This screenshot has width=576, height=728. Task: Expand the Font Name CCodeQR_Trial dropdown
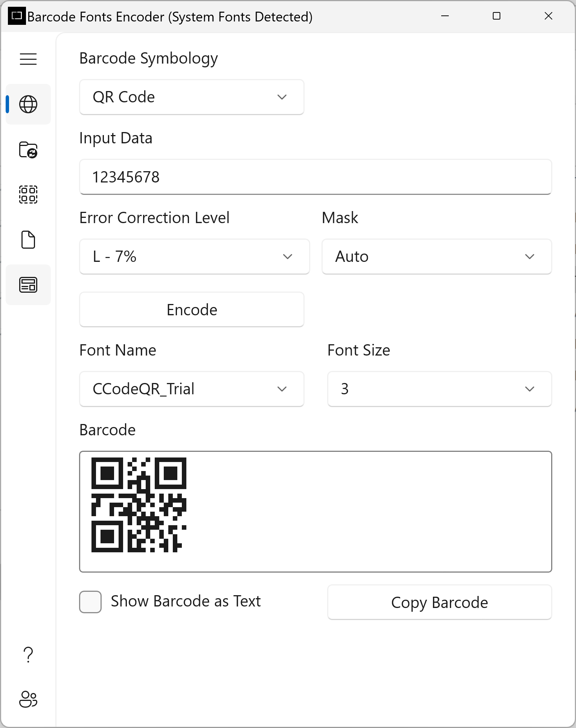pyautogui.click(x=192, y=389)
